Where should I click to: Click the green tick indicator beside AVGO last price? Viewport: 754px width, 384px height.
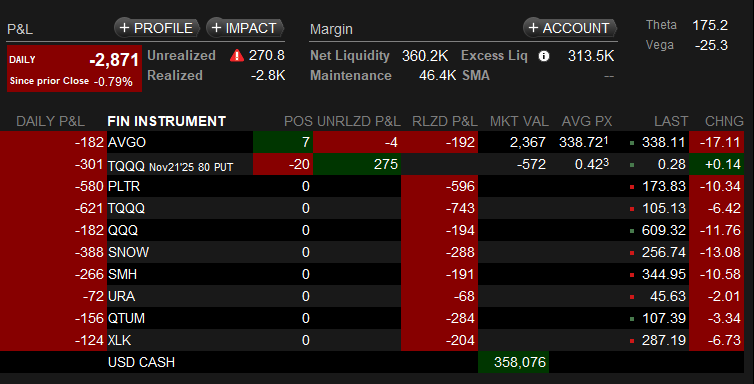tap(632, 143)
